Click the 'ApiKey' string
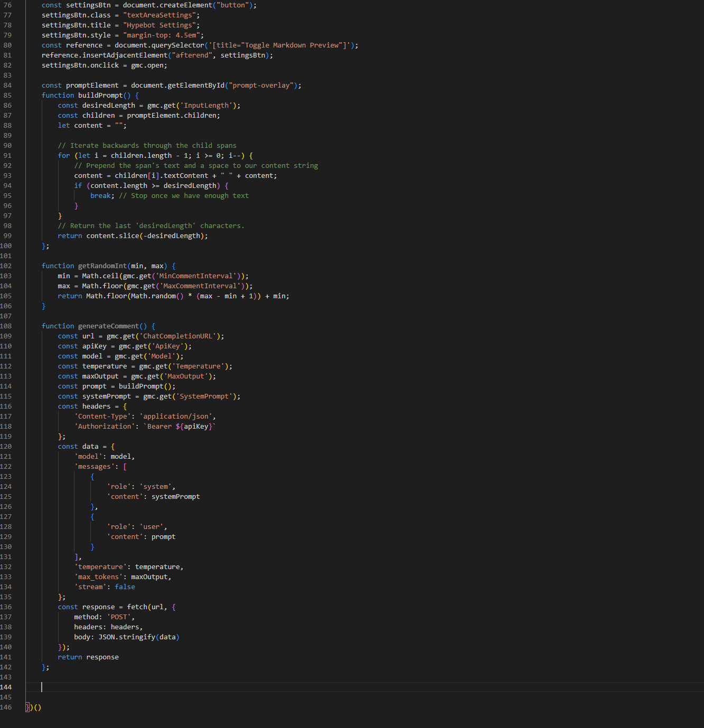Viewport: 704px width, 728px height. tap(168, 346)
